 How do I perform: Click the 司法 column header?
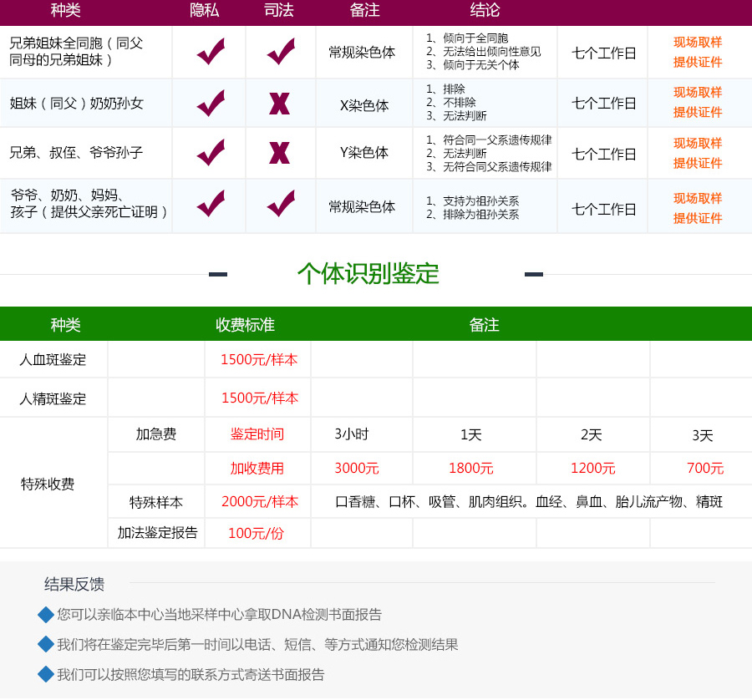pyautogui.click(x=278, y=10)
